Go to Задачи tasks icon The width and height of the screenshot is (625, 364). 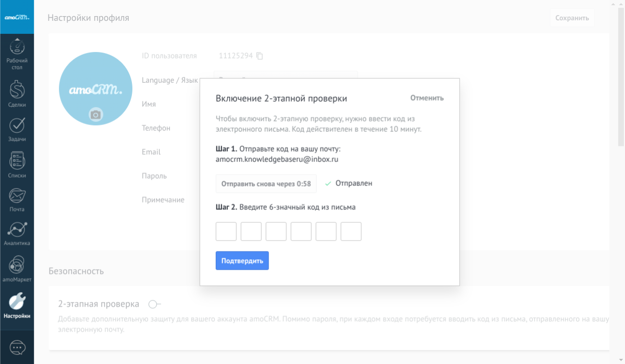pos(17,125)
